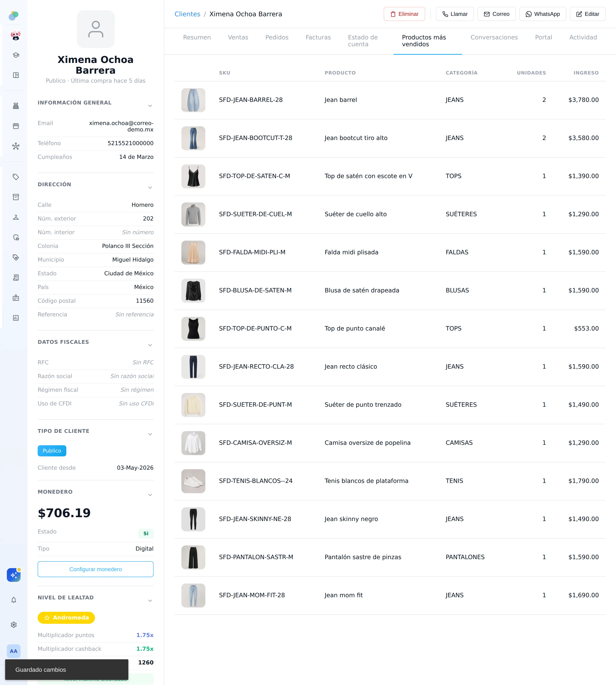Switch to the Resumen tab

point(197,37)
